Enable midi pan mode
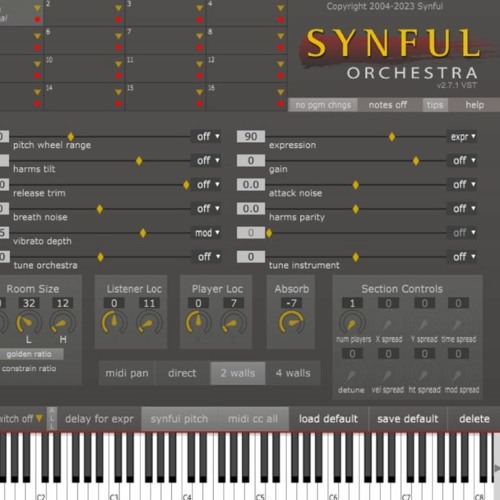 [x=127, y=373]
